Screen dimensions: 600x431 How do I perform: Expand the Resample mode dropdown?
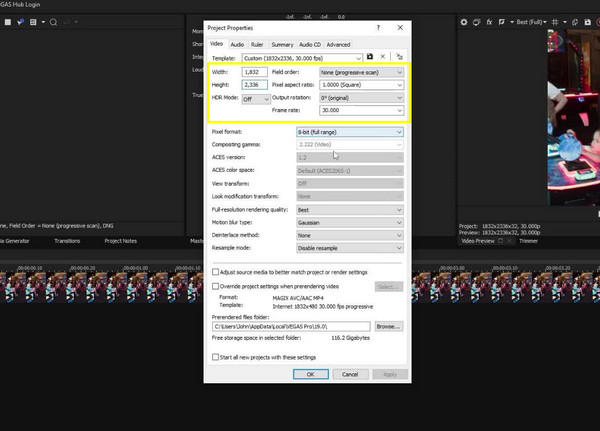(x=399, y=248)
